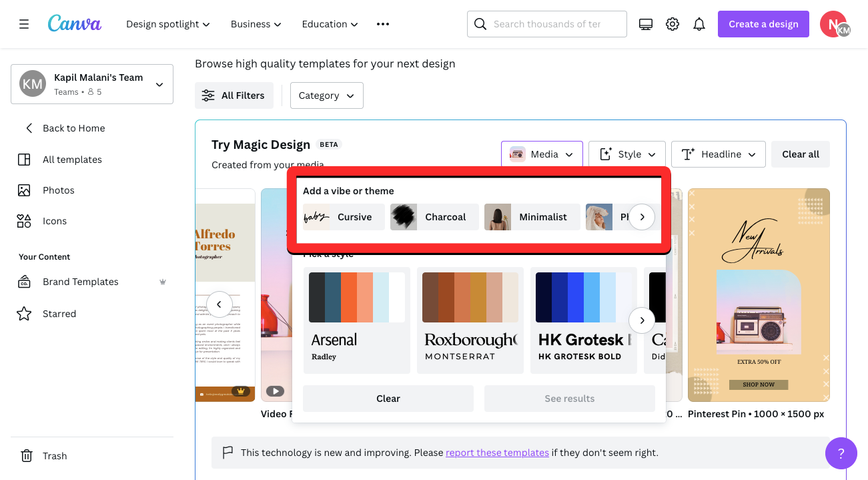Open the Headline dropdown

(x=718, y=154)
